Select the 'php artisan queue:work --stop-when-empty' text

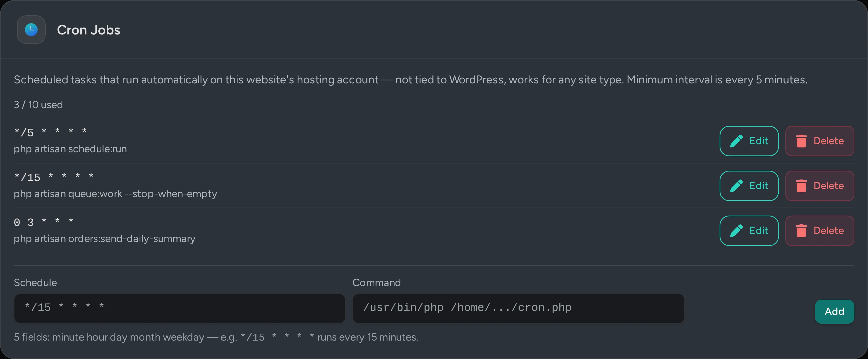[x=115, y=194]
